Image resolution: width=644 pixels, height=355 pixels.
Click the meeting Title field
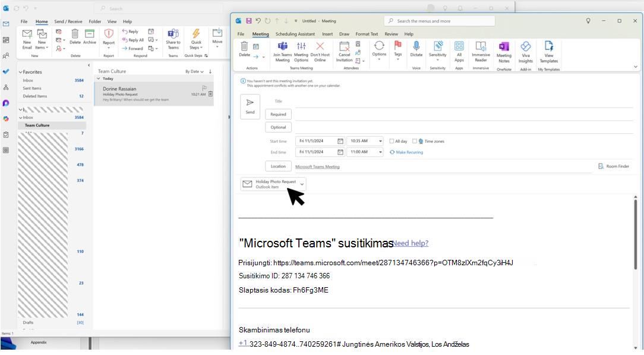(x=464, y=101)
